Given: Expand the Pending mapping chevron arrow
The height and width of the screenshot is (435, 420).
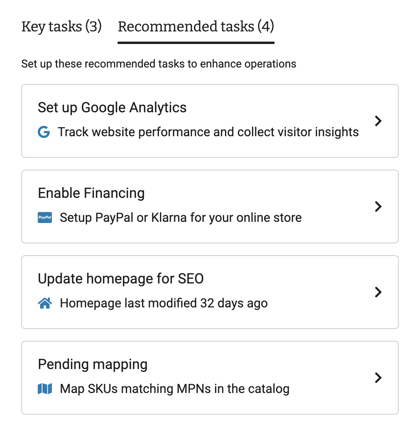Looking at the screenshot, I should (x=378, y=378).
